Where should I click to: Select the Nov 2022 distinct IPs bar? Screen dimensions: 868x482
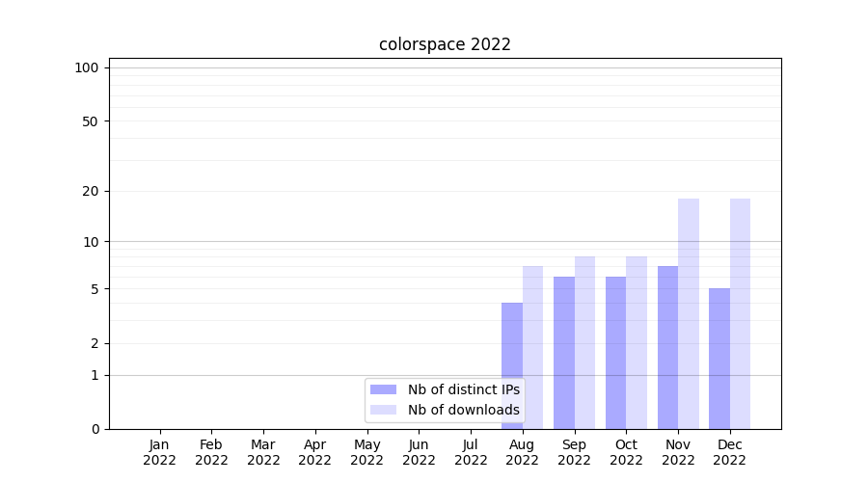(x=667, y=347)
